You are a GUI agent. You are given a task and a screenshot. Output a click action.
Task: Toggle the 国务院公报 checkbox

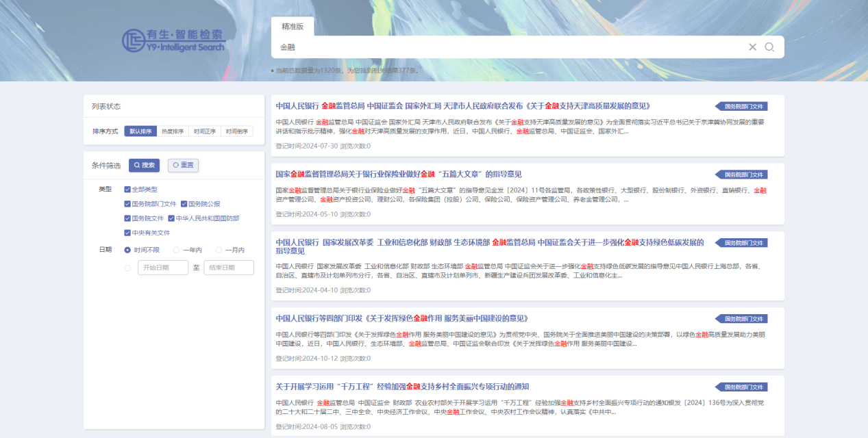pyautogui.click(x=184, y=204)
